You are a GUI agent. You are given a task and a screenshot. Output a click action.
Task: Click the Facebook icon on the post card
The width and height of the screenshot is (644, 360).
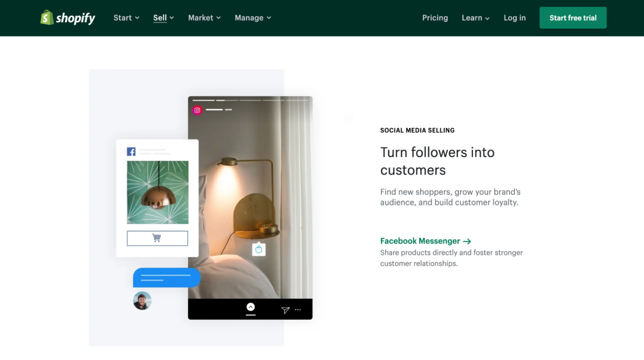(x=131, y=151)
